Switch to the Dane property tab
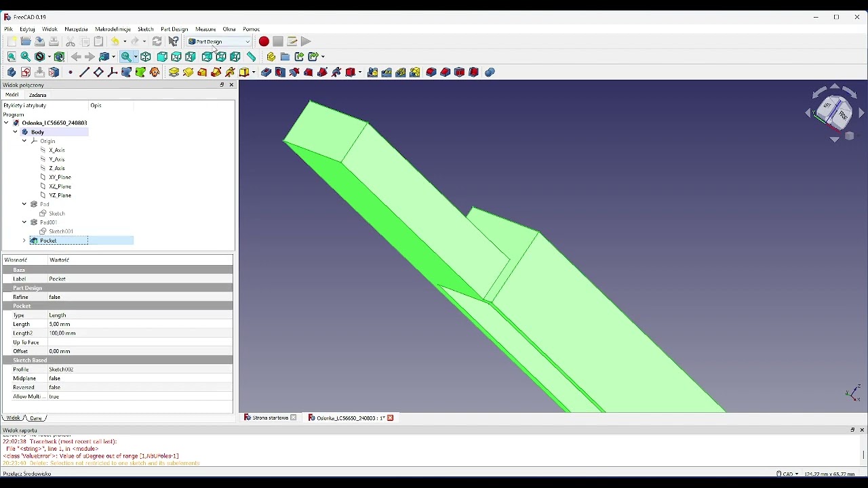The width and height of the screenshot is (868, 488). coord(36,418)
